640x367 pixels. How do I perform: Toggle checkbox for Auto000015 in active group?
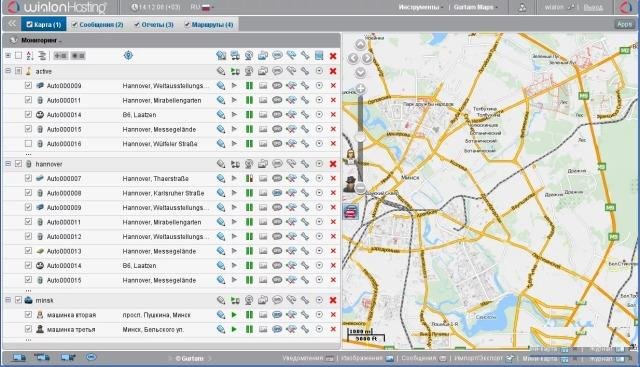click(28, 129)
